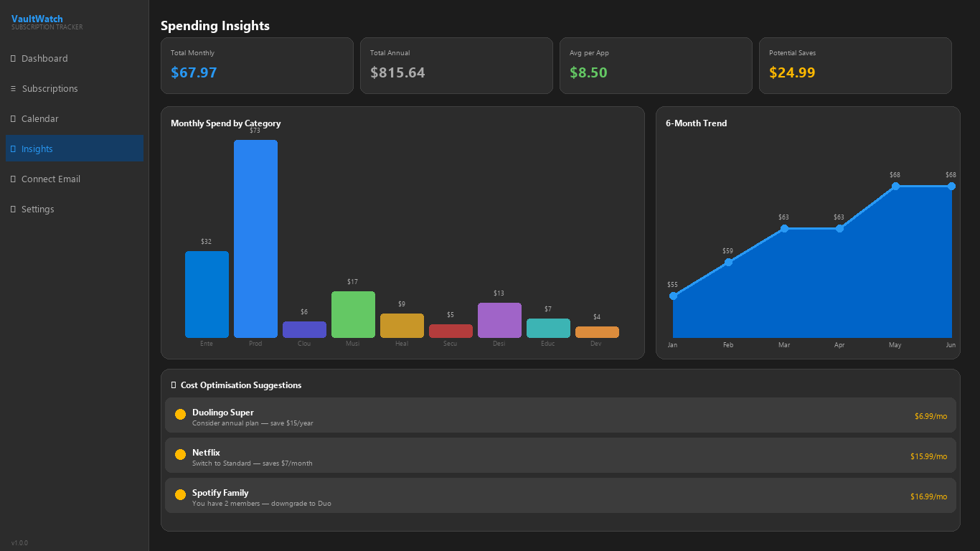Click the Insights sidebar icon
Viewport: 980px width, 551px height.
(14, 149)
